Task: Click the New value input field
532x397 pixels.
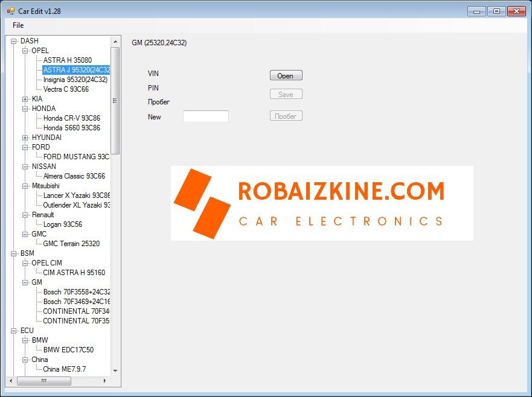Action: (205, 116)
